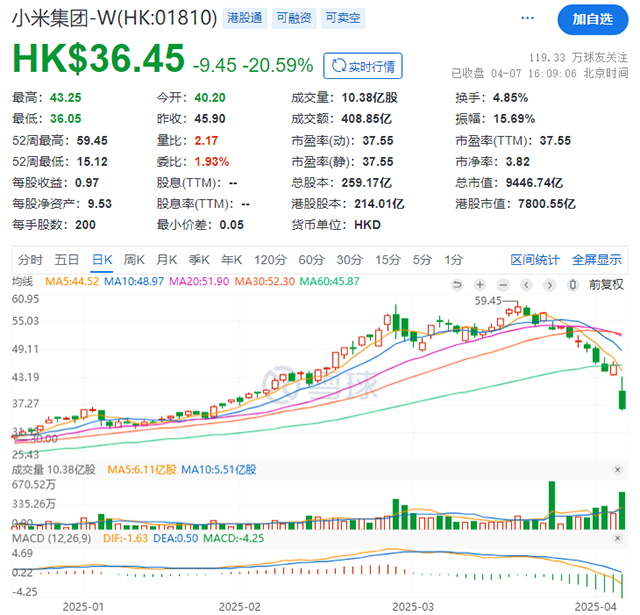Viewport: 640px width, 615px height.
Task: Open the 前复权 adjustment dropdown
Action: pos(606,284)
